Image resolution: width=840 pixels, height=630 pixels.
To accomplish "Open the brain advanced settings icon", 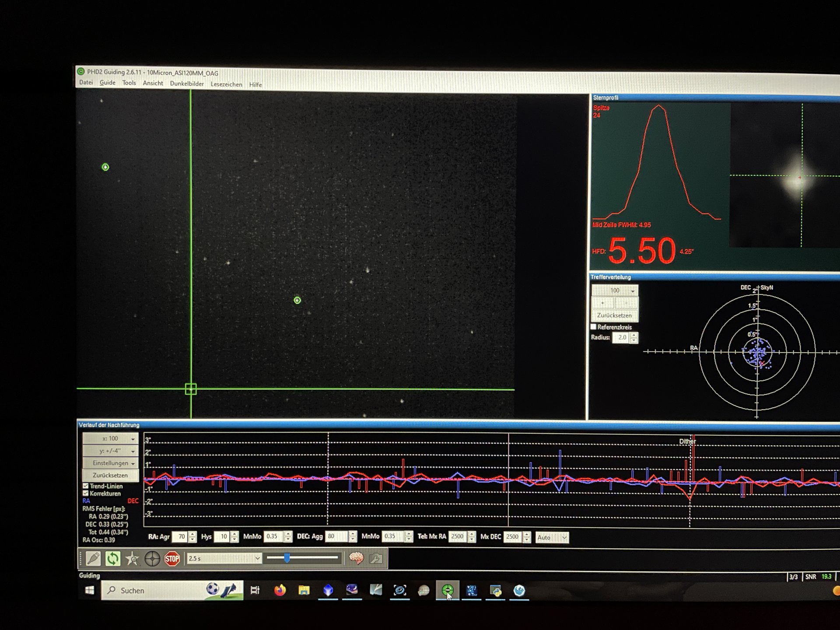I will 356,558.
